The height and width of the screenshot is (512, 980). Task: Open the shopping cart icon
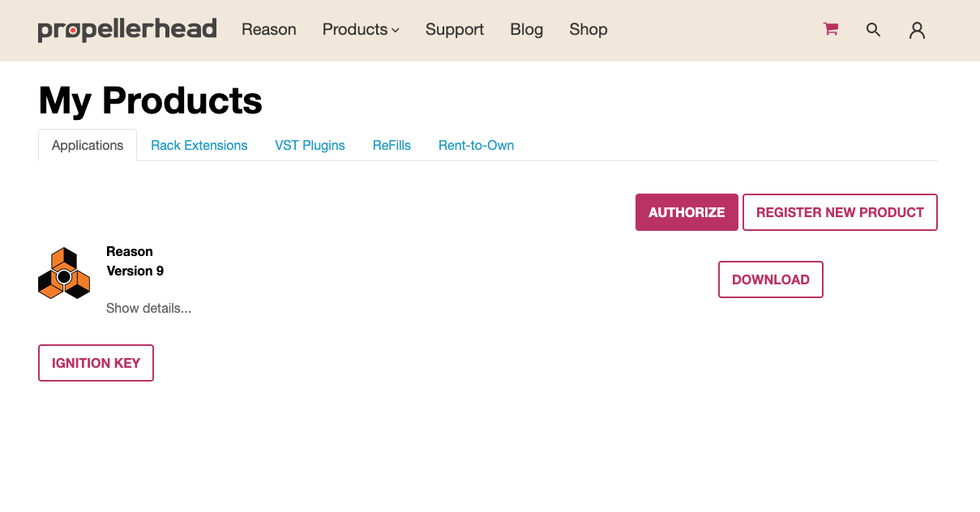[x=830, y=29]
